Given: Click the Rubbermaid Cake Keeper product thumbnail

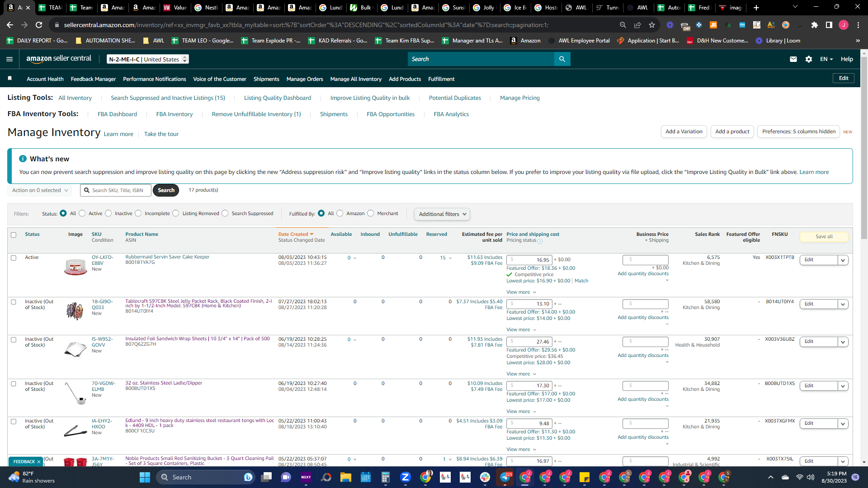Looking at the screenshot, I should (x=75, y=267).
